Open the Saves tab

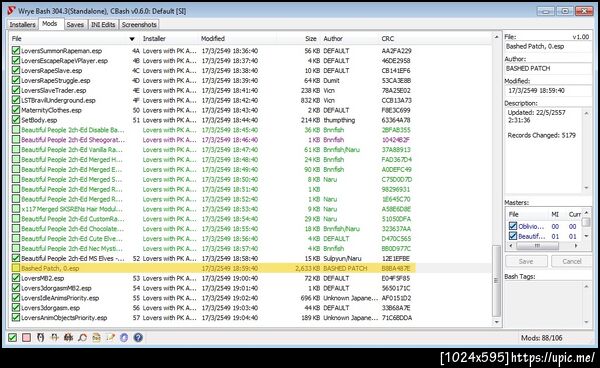pyautogui.click(x=75, y=24)
